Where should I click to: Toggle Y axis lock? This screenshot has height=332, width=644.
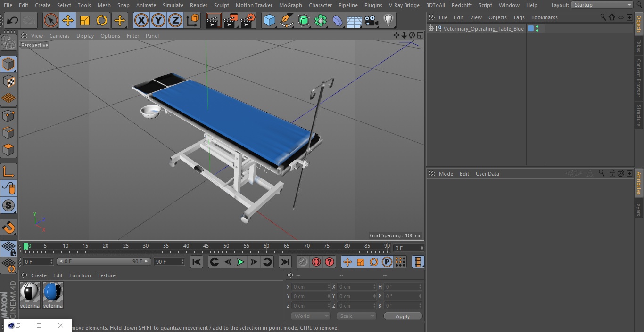point(158,20)
